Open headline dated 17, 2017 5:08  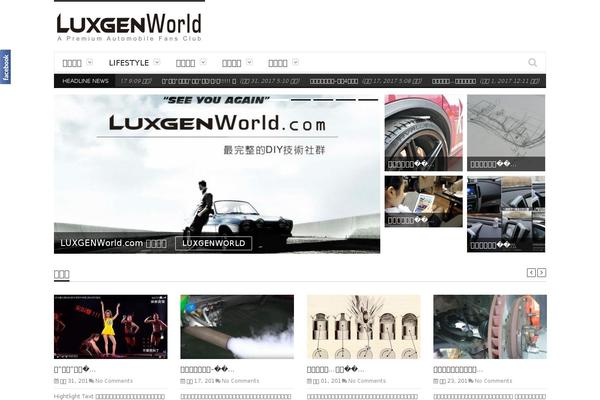point(365,81)
